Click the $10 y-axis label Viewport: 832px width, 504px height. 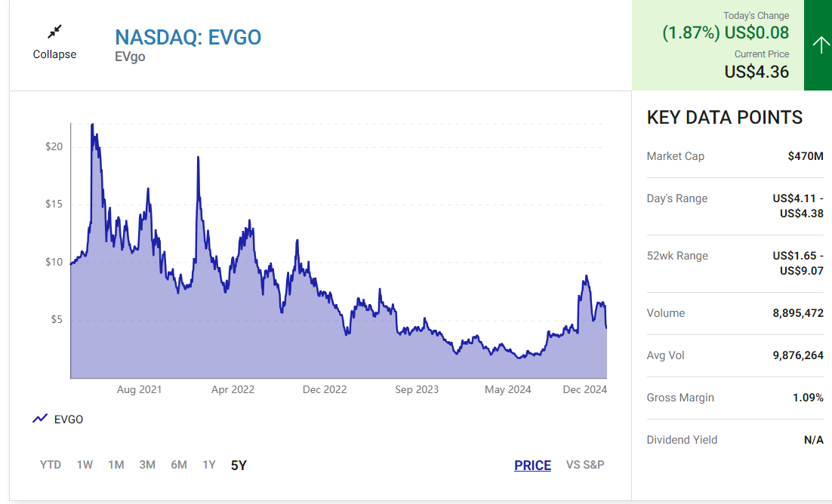[54, 262]
